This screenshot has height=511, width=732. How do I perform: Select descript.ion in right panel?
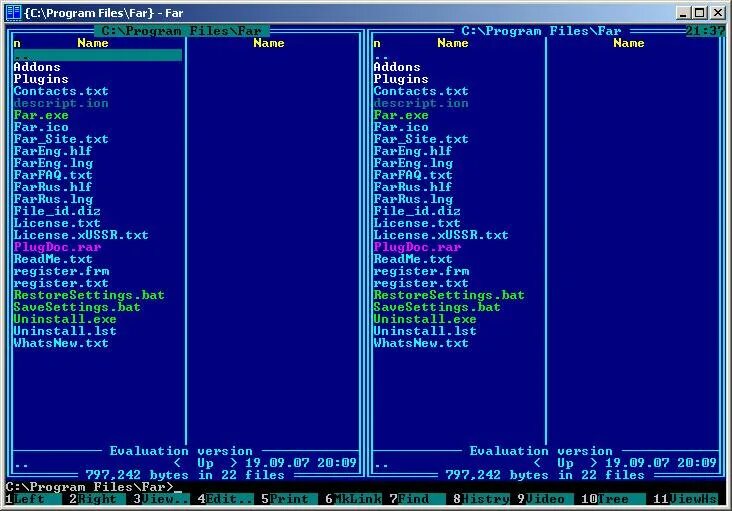pyautogui.click(x=421, y=103)
